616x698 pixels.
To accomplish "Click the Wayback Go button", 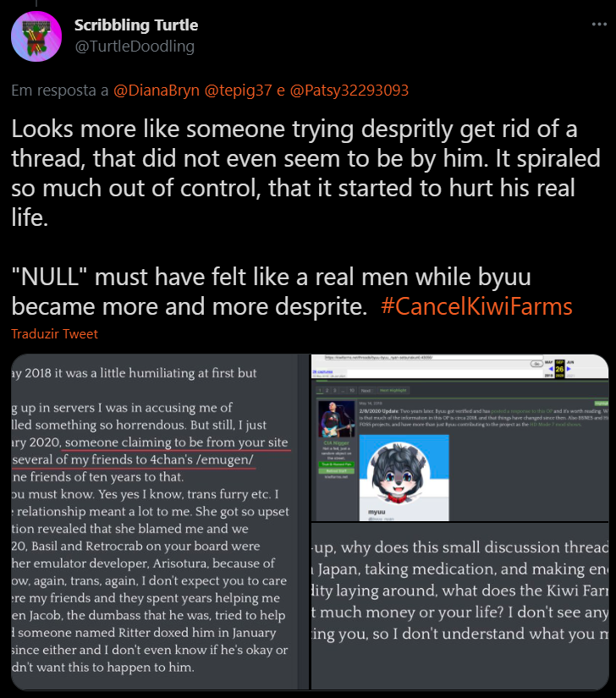I will [536, 364].
